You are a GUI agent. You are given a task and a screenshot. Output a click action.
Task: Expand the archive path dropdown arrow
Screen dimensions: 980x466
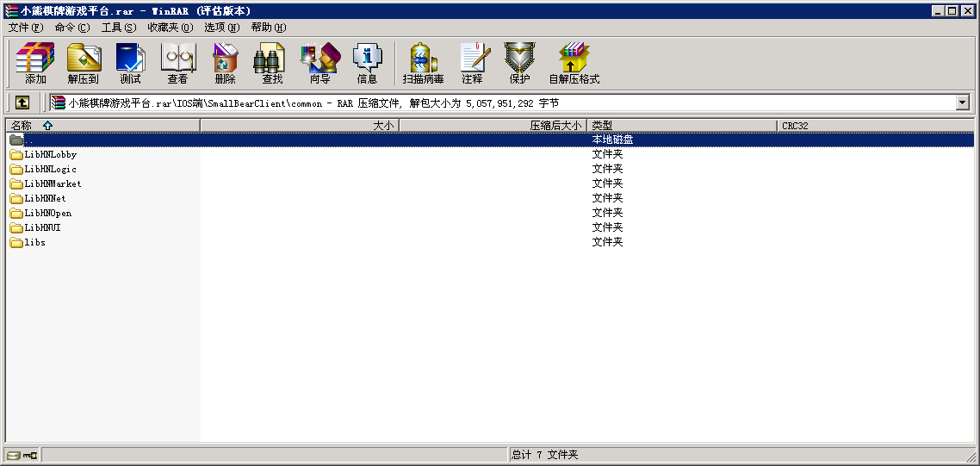(x=963, y=103)
